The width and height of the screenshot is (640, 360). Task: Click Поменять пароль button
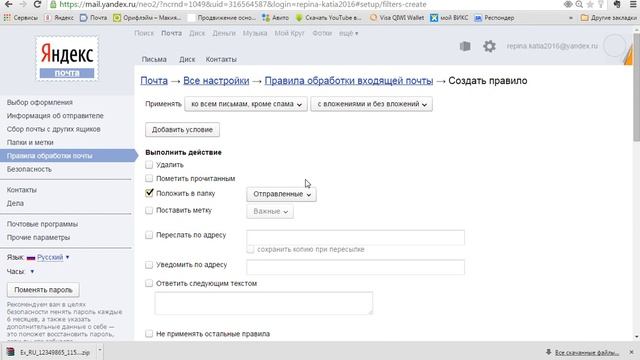coord(43,290)
